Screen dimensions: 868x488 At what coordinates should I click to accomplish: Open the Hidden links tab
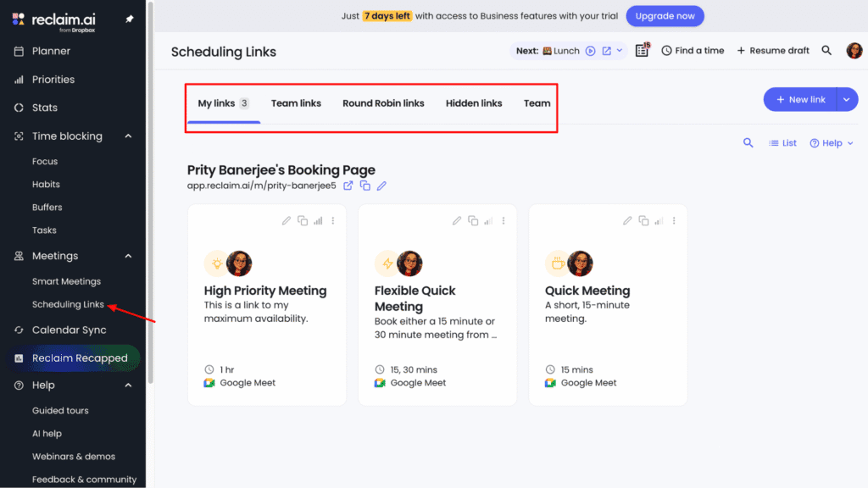coord(474,103)
